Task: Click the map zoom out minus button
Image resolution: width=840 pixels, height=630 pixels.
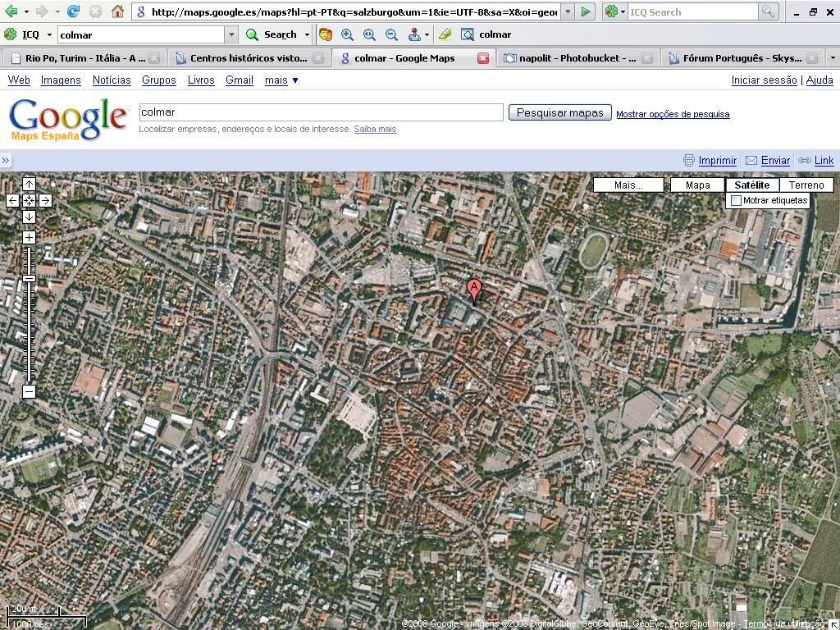Action: pos(29,391)
